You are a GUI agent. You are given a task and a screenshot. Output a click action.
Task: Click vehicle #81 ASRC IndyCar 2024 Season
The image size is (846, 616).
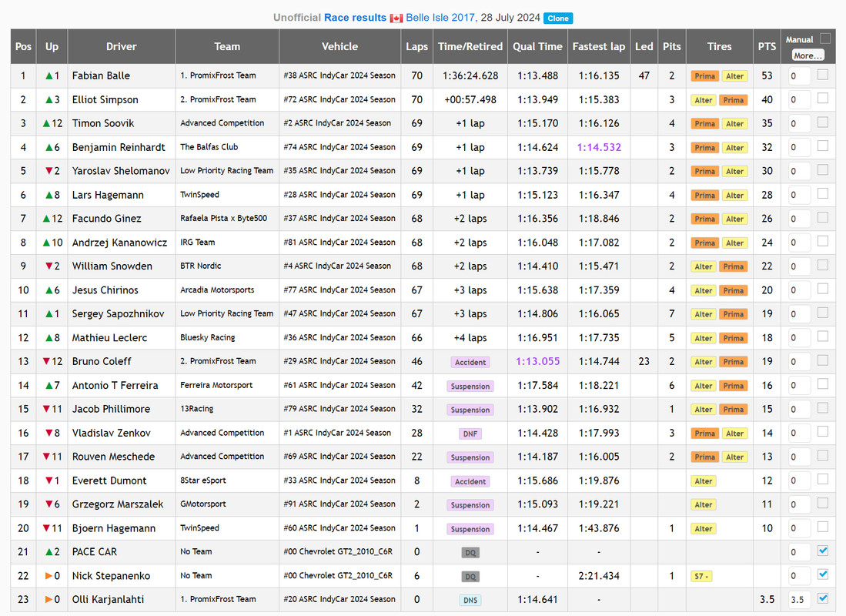(x=339, y=243)
